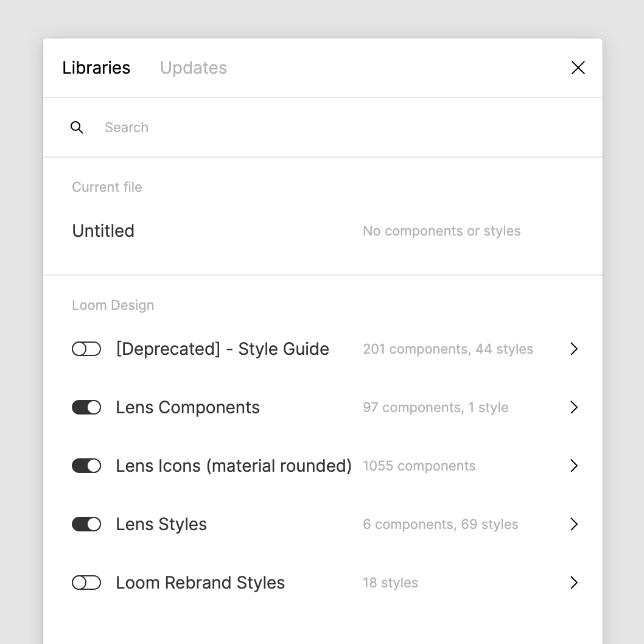
Task: Switch to the Updates tab
Action: (194, 68)
